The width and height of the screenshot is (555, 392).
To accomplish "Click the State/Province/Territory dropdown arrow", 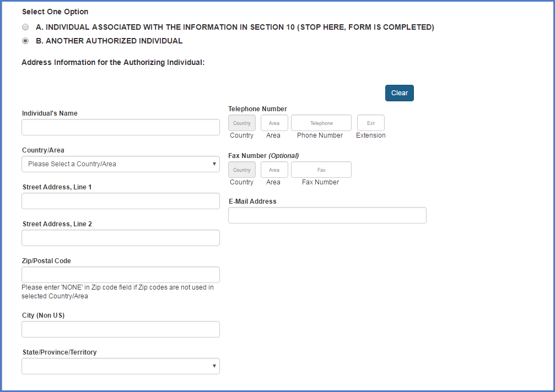I will coord(214,366).
